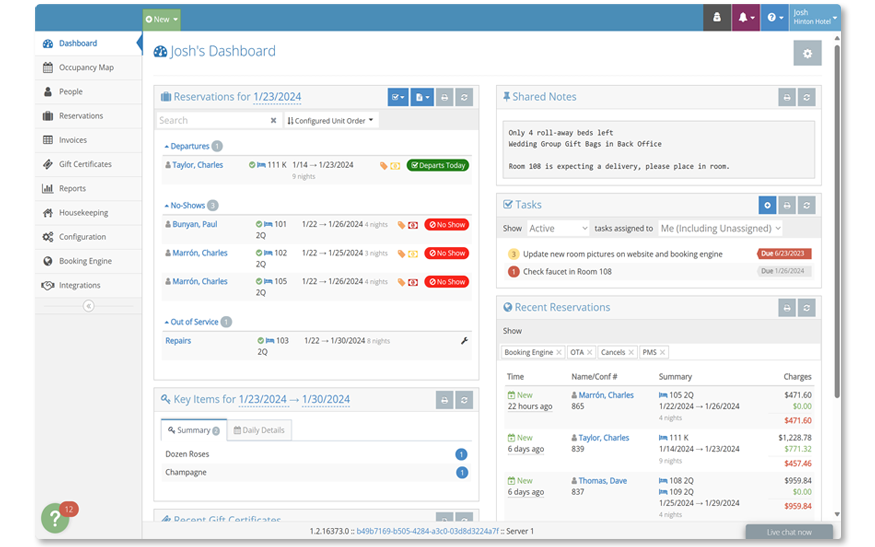Open guest Bunyan, Paul reservation
The width and height of the screenshot is (875, 547).
(x=194, y=224)
